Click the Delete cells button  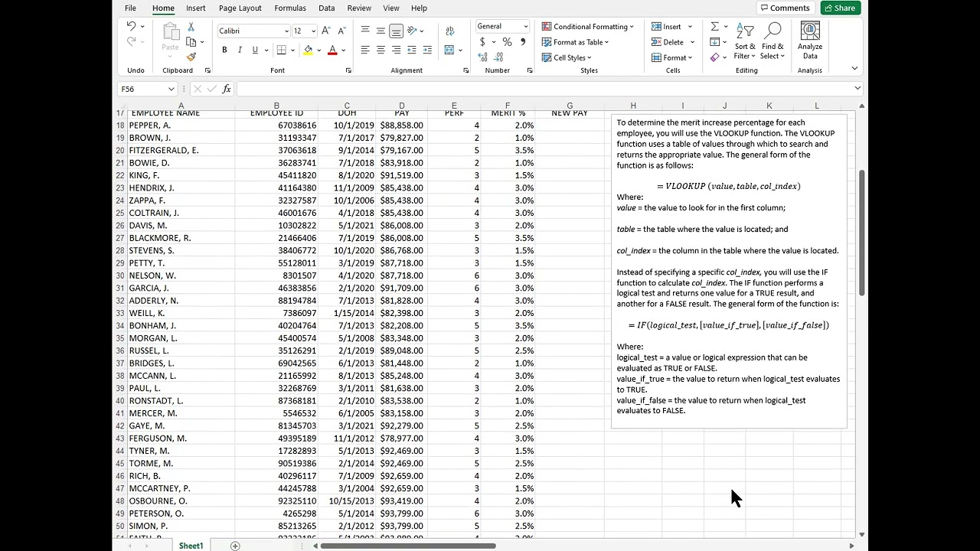673,42
